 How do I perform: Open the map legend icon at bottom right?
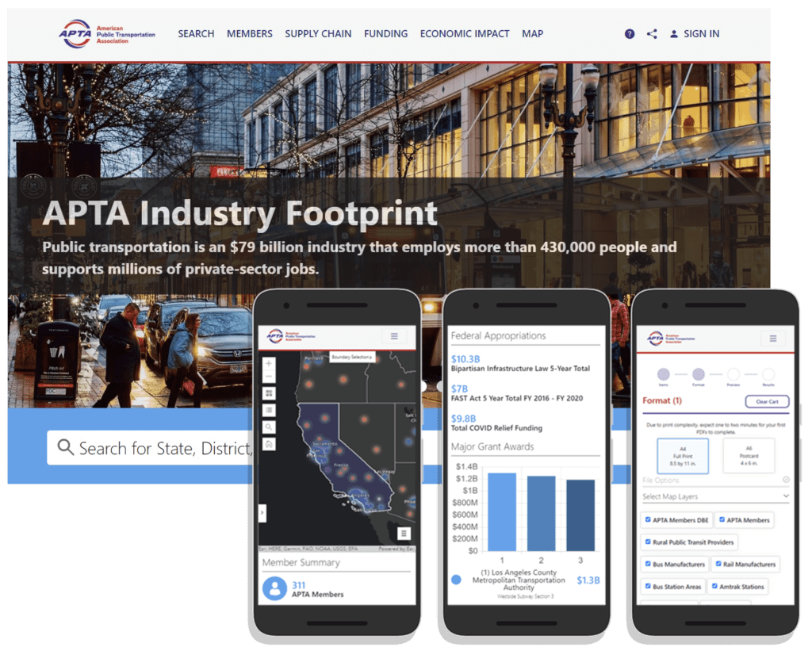[x=404, y=533]
